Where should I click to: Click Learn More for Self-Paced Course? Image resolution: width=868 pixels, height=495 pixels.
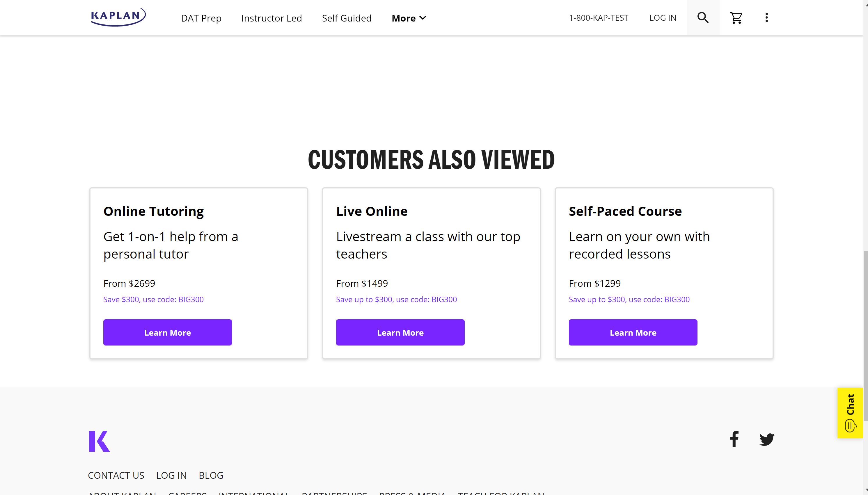click(633, 332)
